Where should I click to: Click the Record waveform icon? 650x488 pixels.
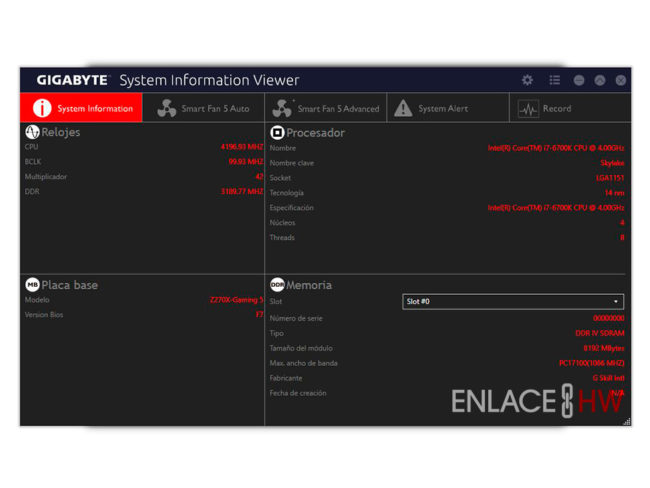(528, 108)
